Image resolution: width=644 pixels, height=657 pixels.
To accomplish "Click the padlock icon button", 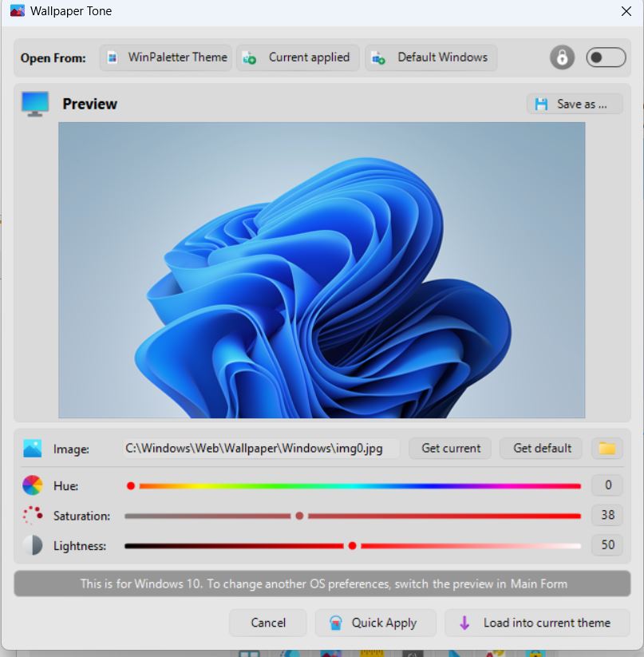I will 562,57.
